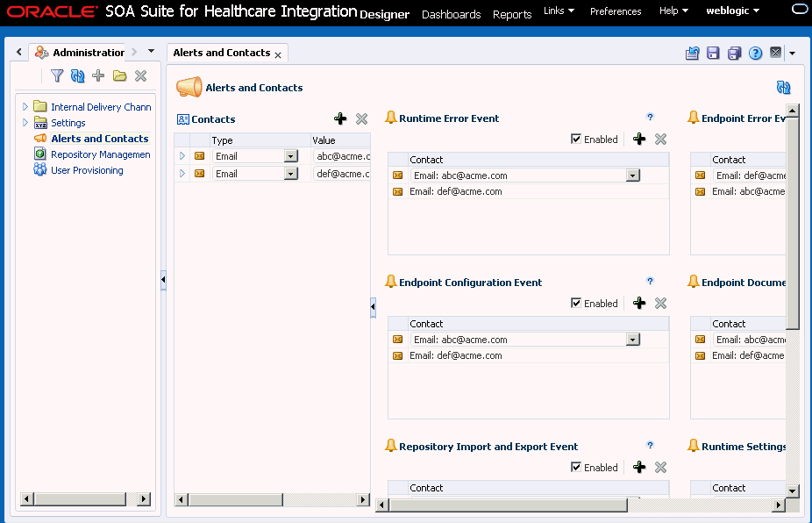812x523 pixels.
Task: Expand the Internal Delivery Channels tree node
Action: tap(25, 107)
